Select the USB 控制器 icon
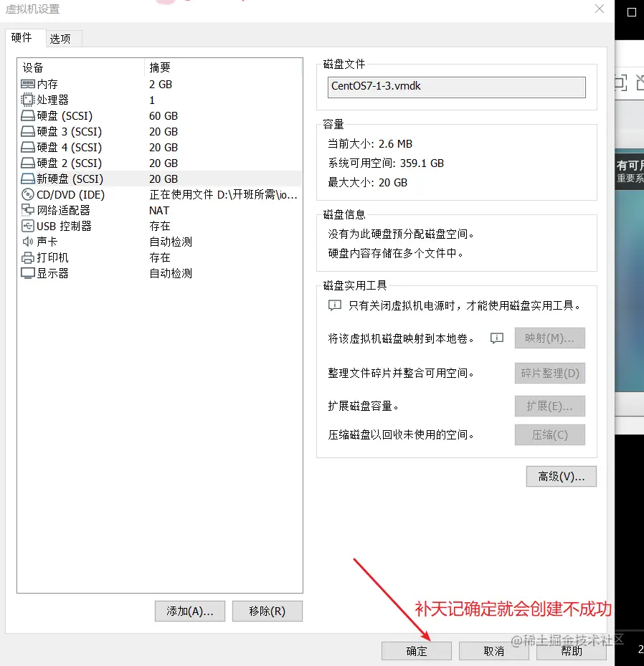Image resolution: width=644 pixels, height=666 pixels. [x=27, y=226]
